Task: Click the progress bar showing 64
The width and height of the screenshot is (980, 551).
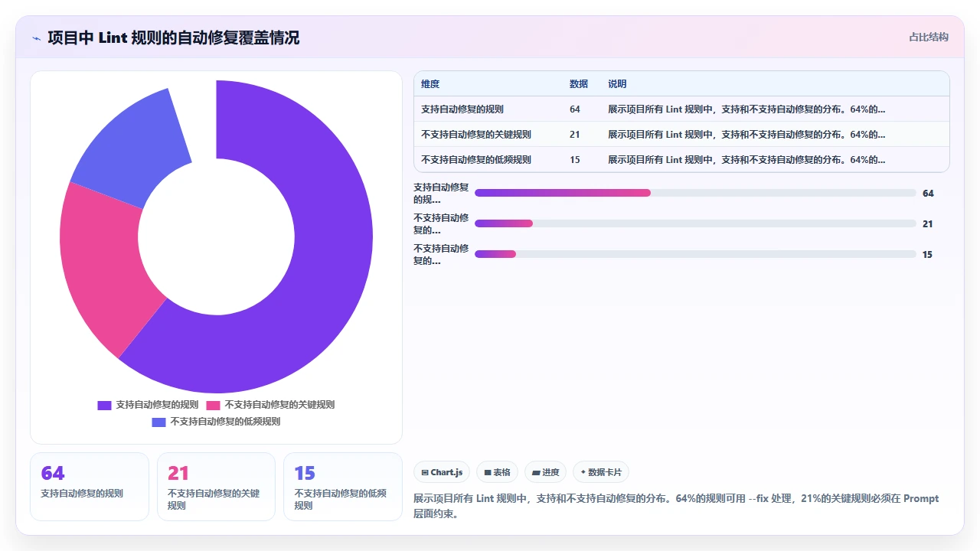Action: tap(695, 193)
